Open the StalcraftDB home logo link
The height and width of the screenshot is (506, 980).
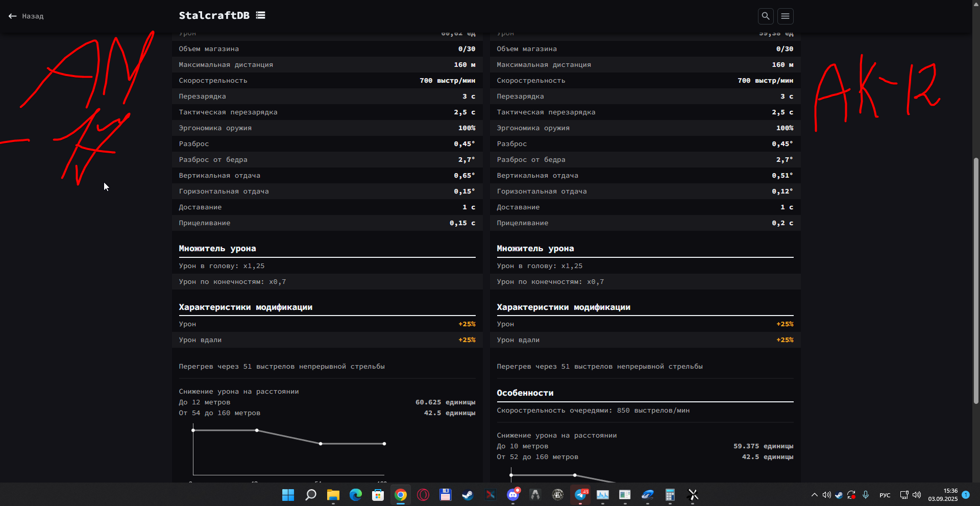click(x=214, y=15)
